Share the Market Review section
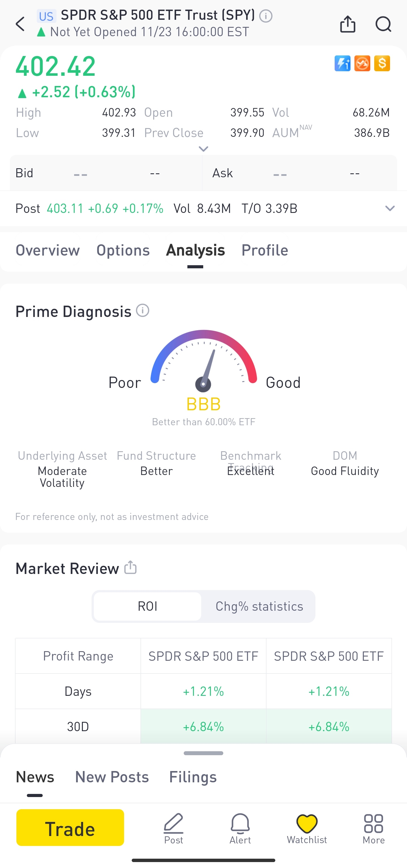This screenshot has width=407, height=868. (130, 567)
